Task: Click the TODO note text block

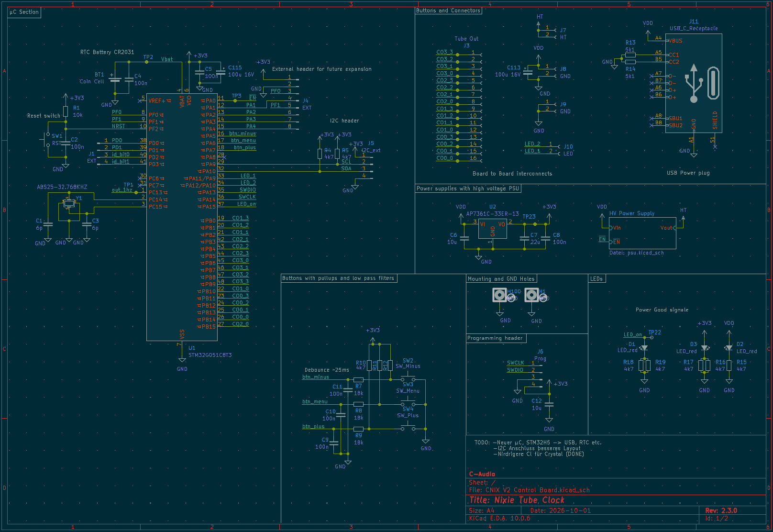Action: [538, 448]
